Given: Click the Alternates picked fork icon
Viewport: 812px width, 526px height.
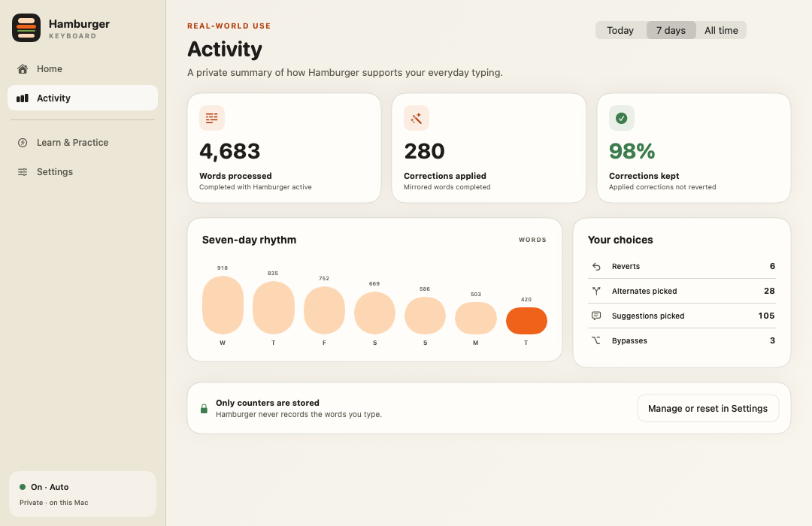Looking at the screenshot, I should (x=596, y=291).
